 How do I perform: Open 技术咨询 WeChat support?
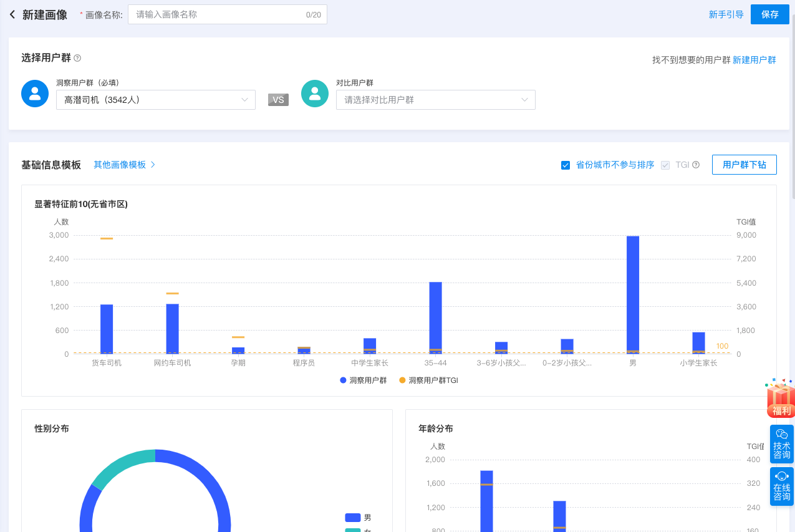tap(782, 444)
